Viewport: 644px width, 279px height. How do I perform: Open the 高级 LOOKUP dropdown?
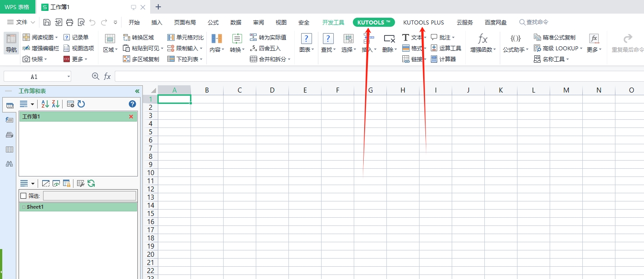[x=558, y=48]
